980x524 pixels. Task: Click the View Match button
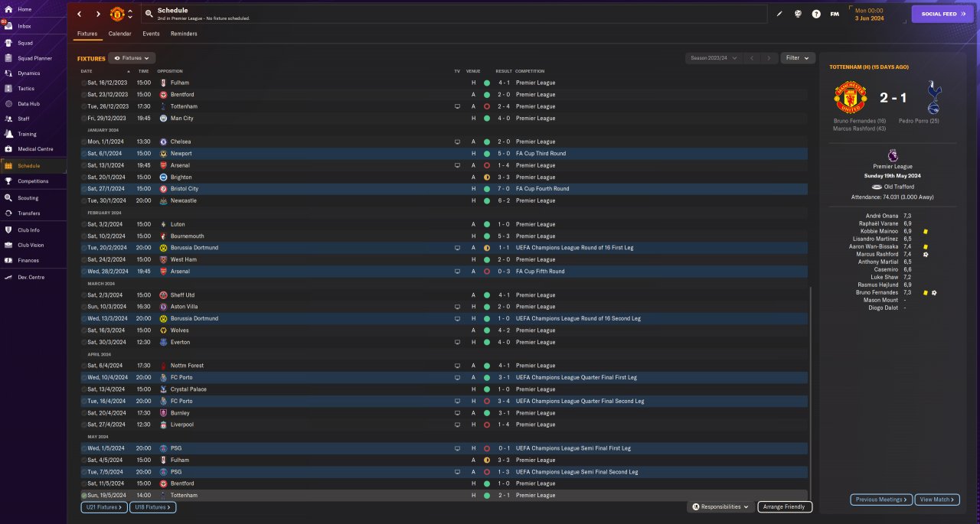[936, 500]
